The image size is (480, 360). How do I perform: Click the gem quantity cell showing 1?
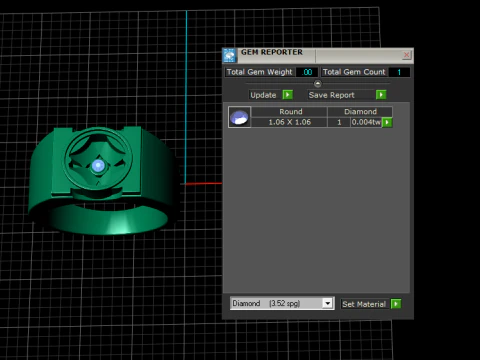point(339,122)
